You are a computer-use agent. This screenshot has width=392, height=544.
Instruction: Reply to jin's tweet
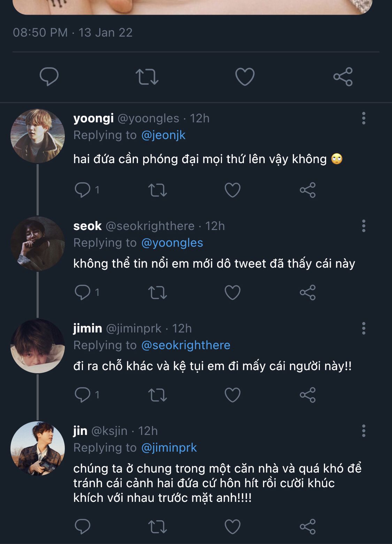click(83, 527)
